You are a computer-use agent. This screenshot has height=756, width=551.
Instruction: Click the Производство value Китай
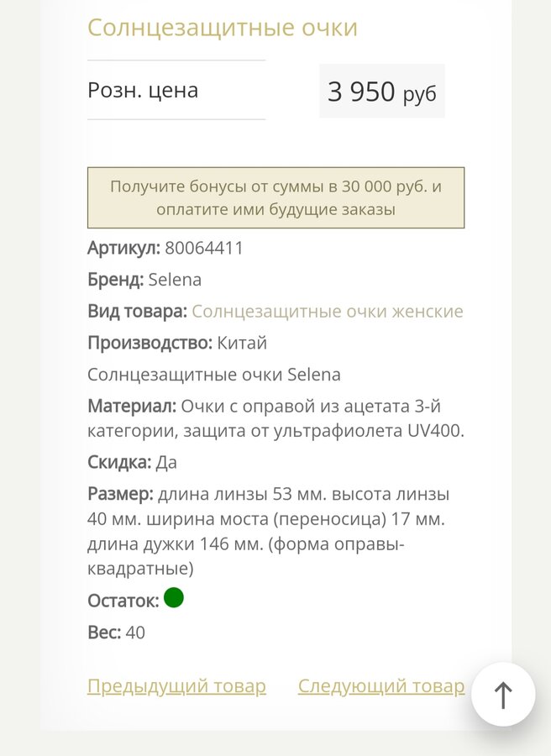tap(242, 344)
